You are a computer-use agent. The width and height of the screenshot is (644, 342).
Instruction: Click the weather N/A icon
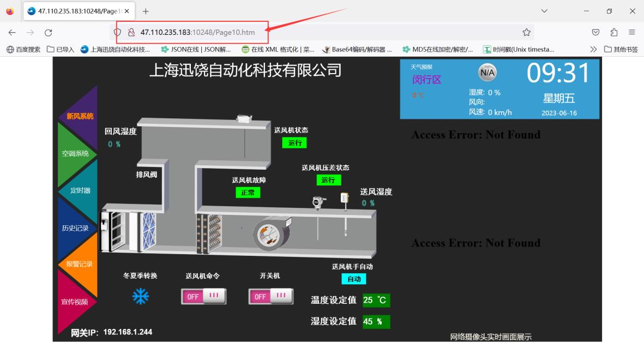click(x=487, y=73)
